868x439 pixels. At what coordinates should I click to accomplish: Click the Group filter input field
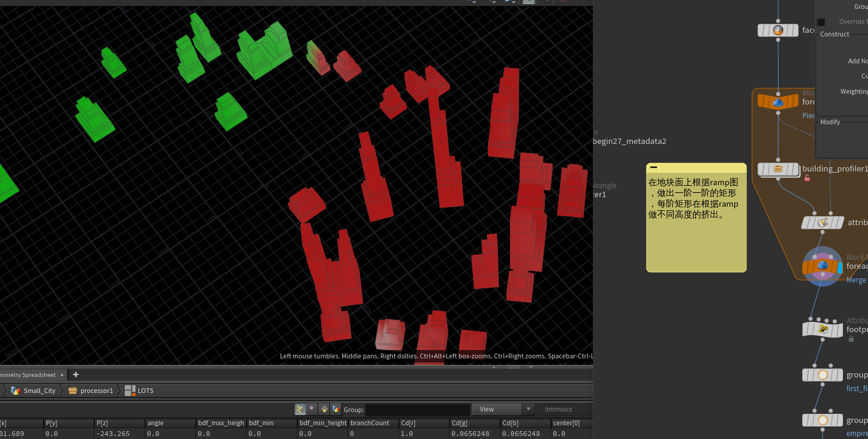(x=417, y=410)
